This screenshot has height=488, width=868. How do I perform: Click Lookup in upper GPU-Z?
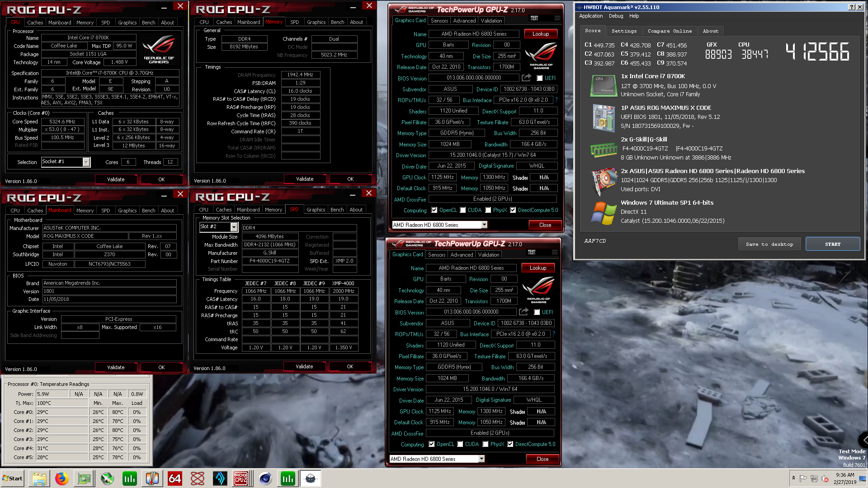point(541,34)
